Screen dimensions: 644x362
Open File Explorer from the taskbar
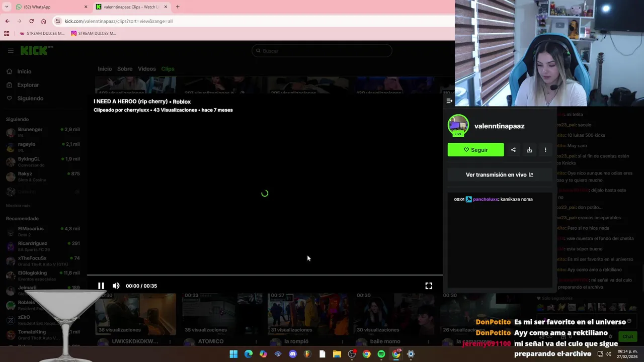337,354
